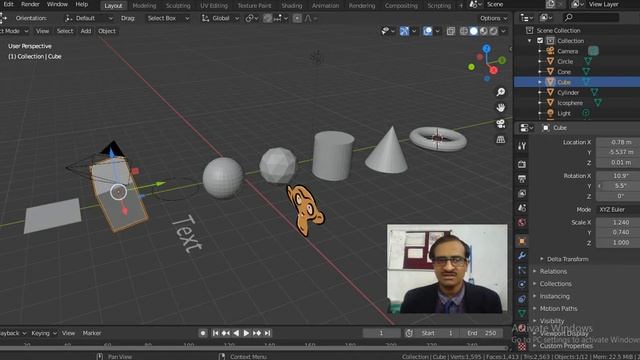This screenshot has height=360, width=640.
Task: Jump to the first frame
Action: coord(215,333)
